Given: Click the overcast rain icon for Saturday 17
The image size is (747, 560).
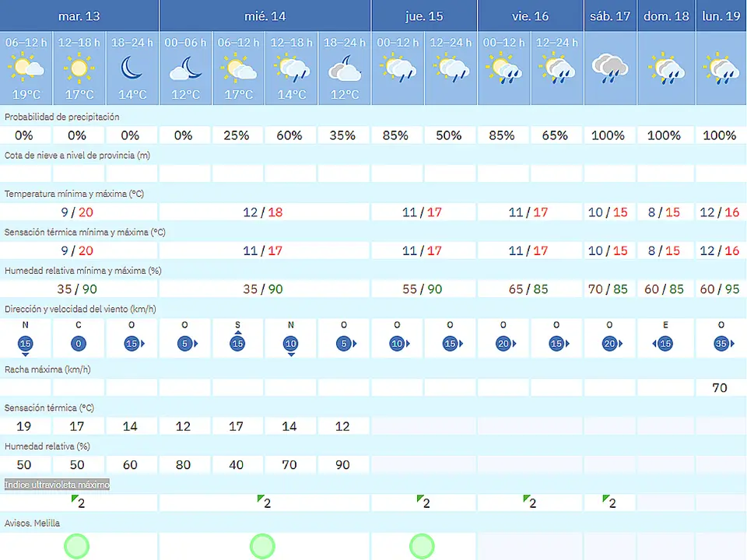Looking at the screenshot, I should click(610, 69).
